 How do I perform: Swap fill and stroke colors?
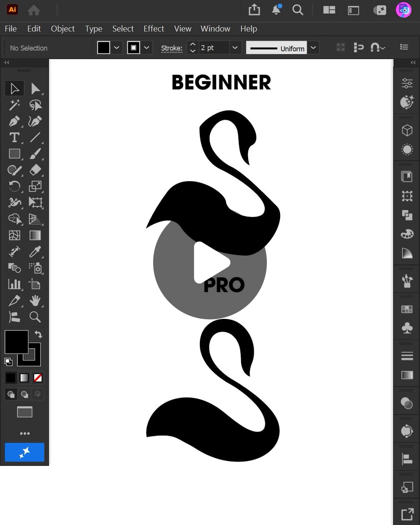tap(38, 335)
